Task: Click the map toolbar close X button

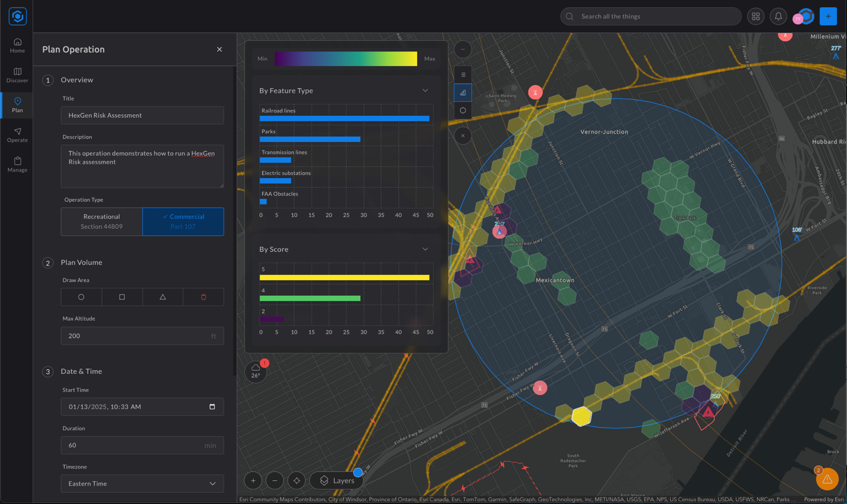Action: [463, 135]
